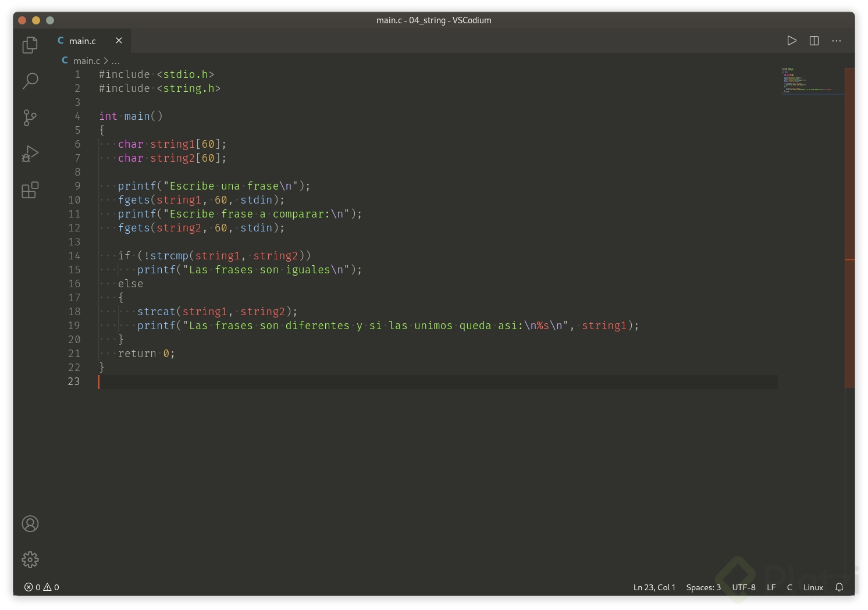Close the VSCodium window with red button
Image resolution: width=868 pixels, height=610 pixels.
click(22, 20)
